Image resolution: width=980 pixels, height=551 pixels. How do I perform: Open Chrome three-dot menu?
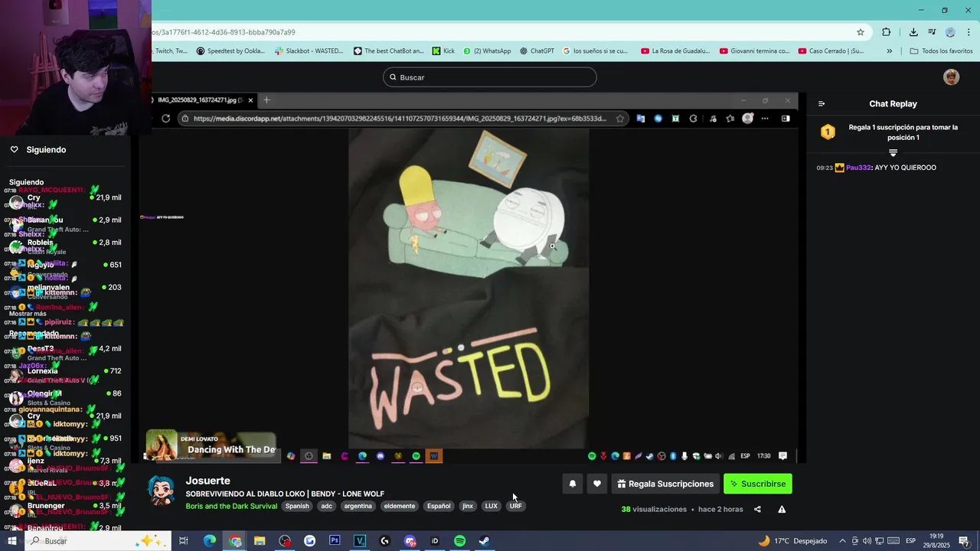point(969,32)
